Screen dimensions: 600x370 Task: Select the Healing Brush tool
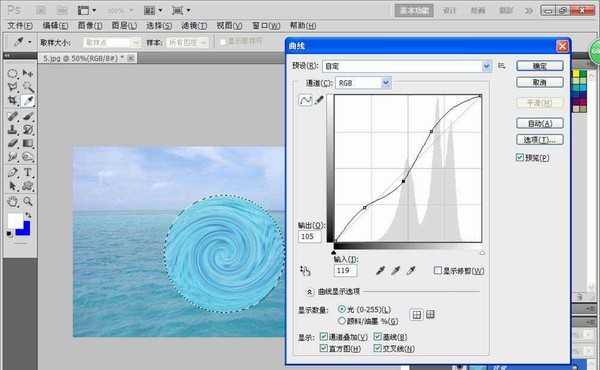pyautogui.click(x=13, y=116)
